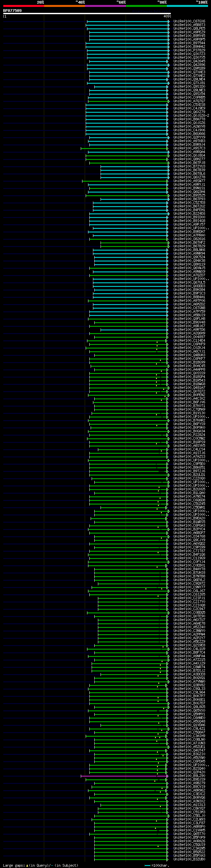Screen dimensions: 211x868
Task: Click the UniRef100_Q9M1B9 label
Action: pyautogui.click(x=189, y=68)
